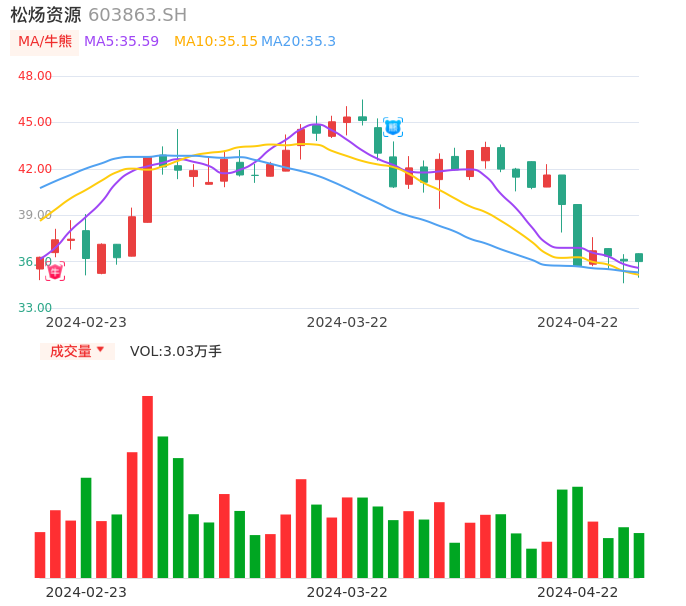Click the stock name 松炀资源
The width and height of the screenshot is (686, 606).
(46, 15)
